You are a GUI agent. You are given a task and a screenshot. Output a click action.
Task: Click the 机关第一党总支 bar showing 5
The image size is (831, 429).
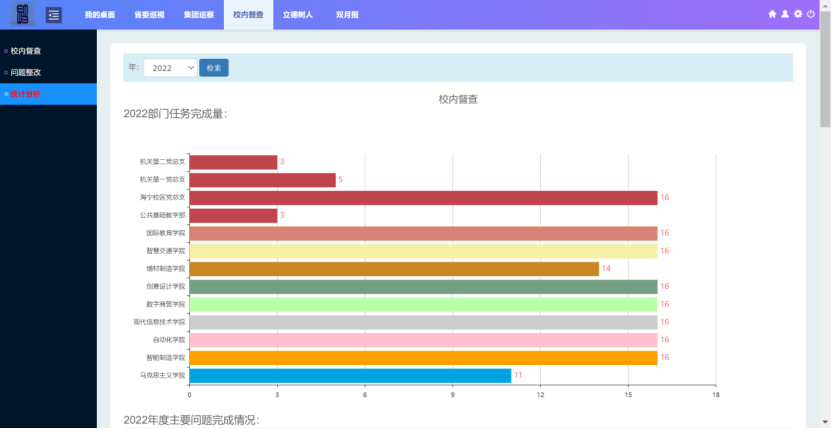coord(262,180)
